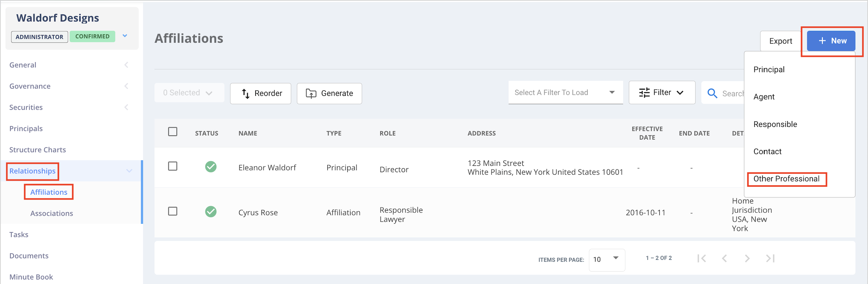868x284 pixels.
Task: Click the name Cyrus Rose
Action: (x=258, y=212)
